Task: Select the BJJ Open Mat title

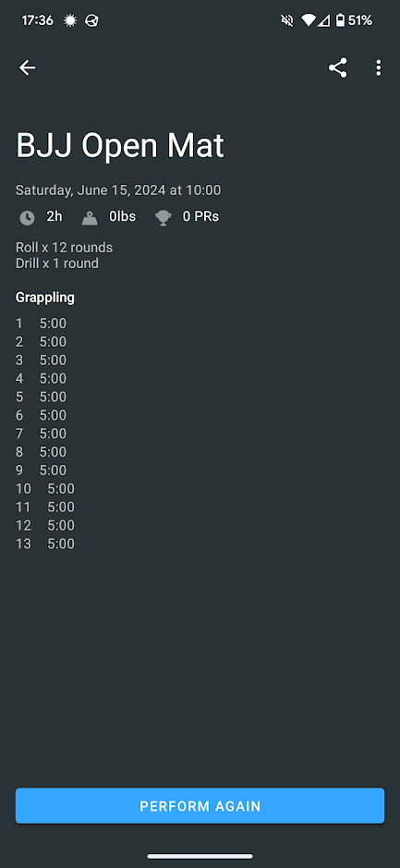Action: pyautogui.click(x=120, y=145)
